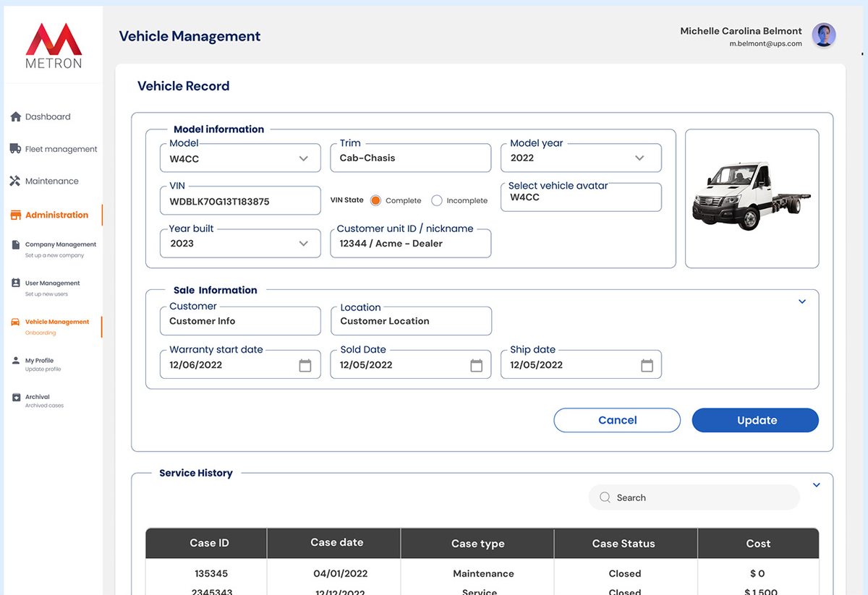Click Michelle Belmont's profile avatar
The image size is (868, 595).
pos(824,35)
